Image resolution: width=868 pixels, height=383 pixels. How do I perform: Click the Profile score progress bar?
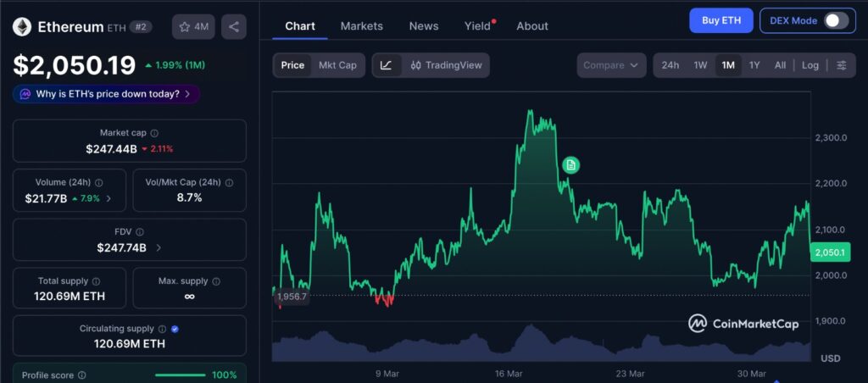pyautogui.click(x=181, y=375)
